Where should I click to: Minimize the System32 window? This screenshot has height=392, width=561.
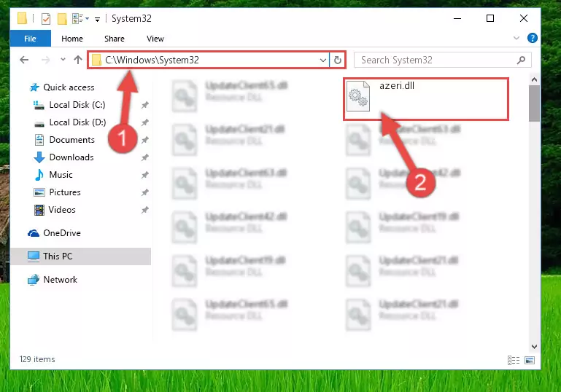coord(457,18)
